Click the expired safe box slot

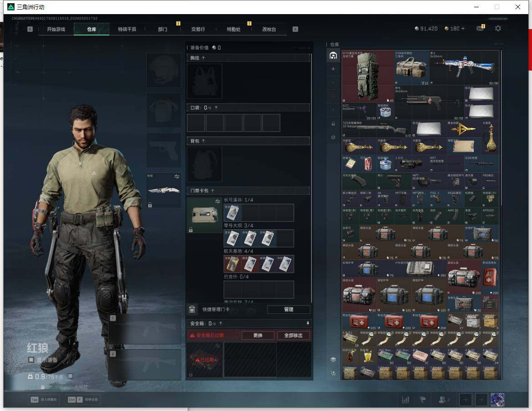(x=205, y=360)
